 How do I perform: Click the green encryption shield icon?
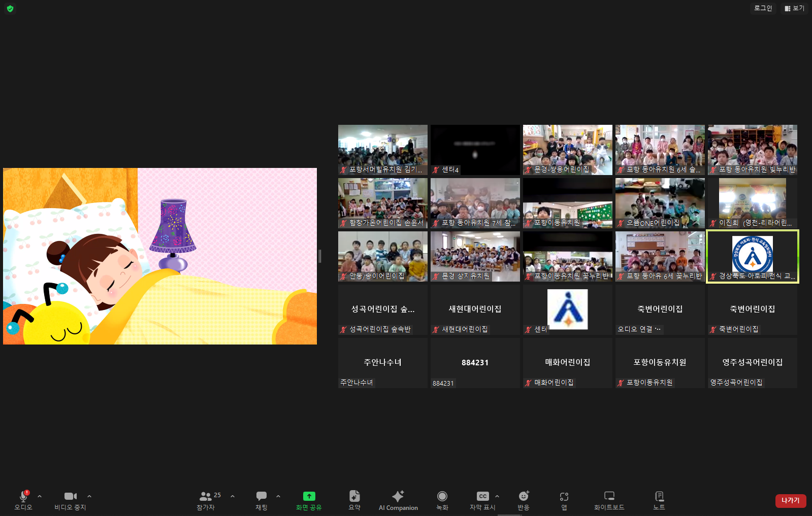tap(10, 9)
